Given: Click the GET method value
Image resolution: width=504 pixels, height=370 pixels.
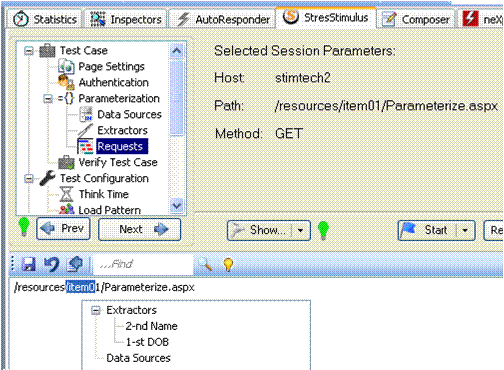Looking at the screenshot, I should coord(289,134).
